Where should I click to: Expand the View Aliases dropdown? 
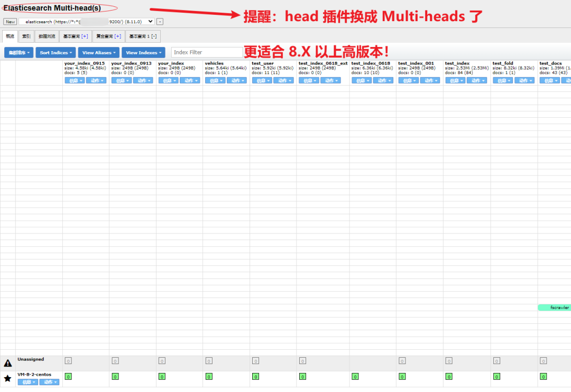click(x=99, y=52)
